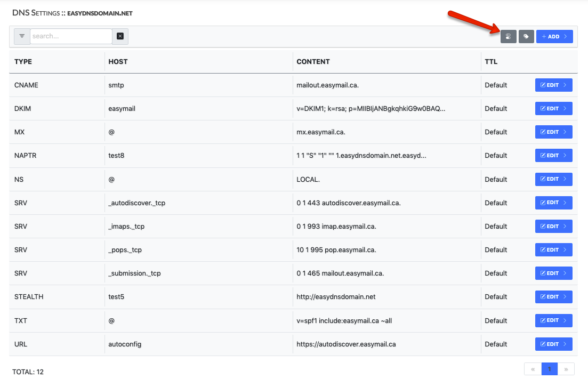Select the tag icon next to ADD
Image resolution: width=588 pixels, height=387 pixels.
point(526,36)
